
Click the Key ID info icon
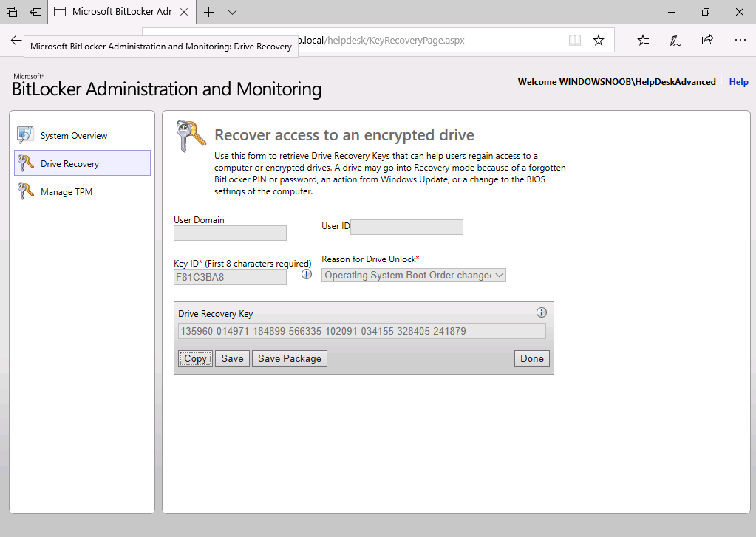click(x=306, y=274)
